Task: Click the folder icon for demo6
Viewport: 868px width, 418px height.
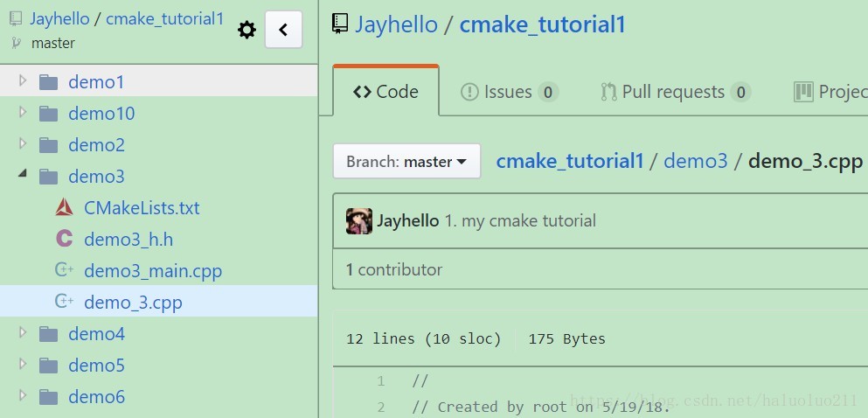Action: pyautogui.click(x=49, y=397)
